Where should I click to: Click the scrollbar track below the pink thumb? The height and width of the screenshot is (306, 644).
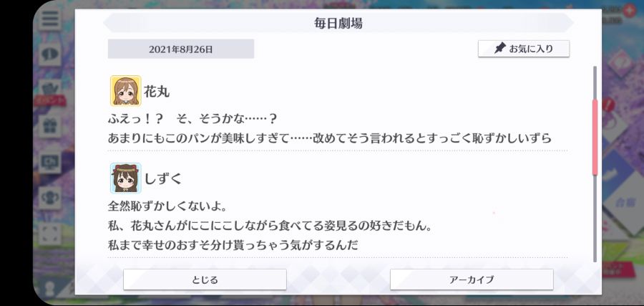(x=595, y=219)
